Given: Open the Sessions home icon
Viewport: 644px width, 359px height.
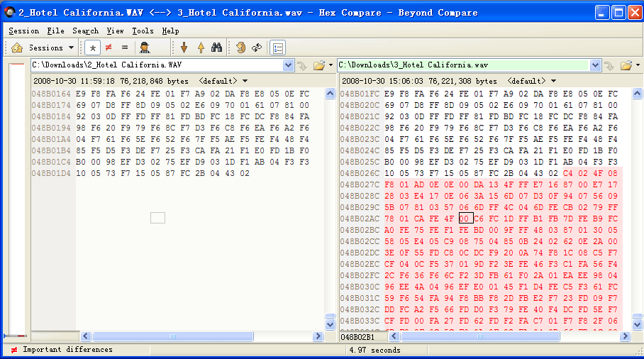Looking at the screenshot, I should click(x=17, y=48).
